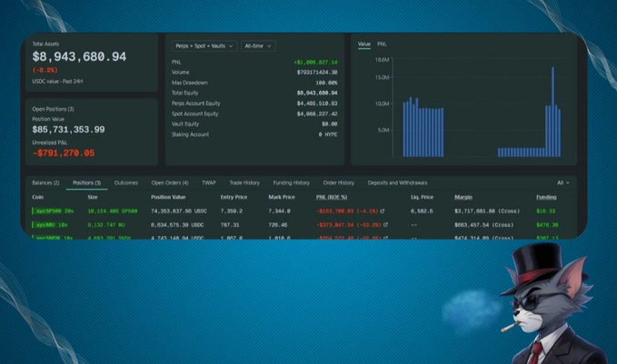Open the All-time period dropdown
617x364 pixels.
(258, 46)
